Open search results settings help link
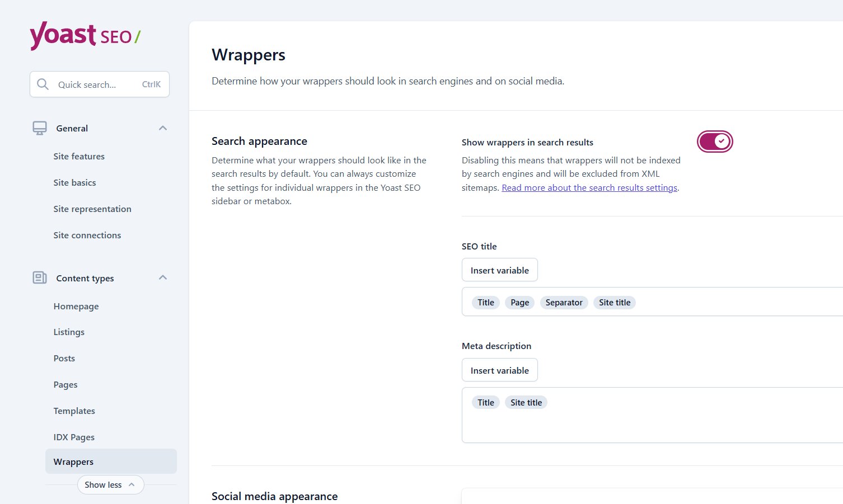Viewport: 843px width, 504px height. point(589,188)
